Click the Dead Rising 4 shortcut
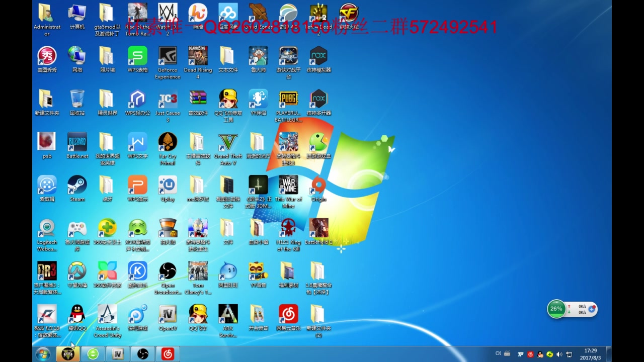Viewport: 644px width, 362px height. click(x=198, y=63)
